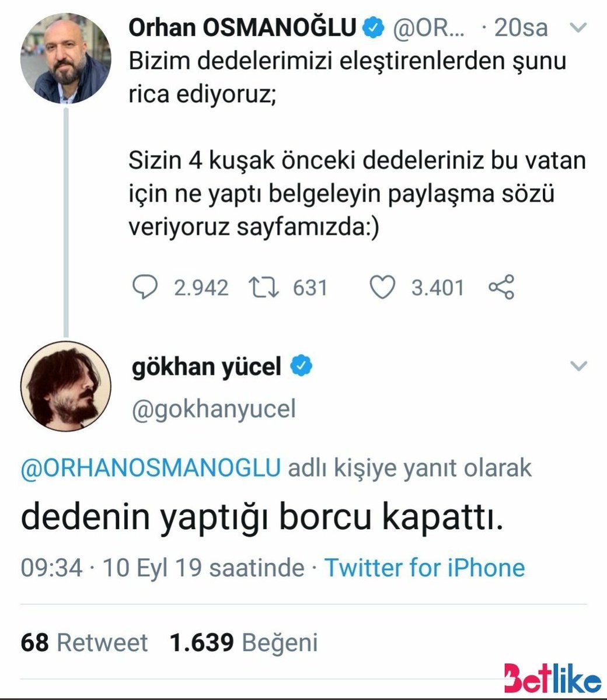This screenshot has width=607, height=700.
Task: Click the Orhan OSMANOĞLU display name
Action: (242, 27)
